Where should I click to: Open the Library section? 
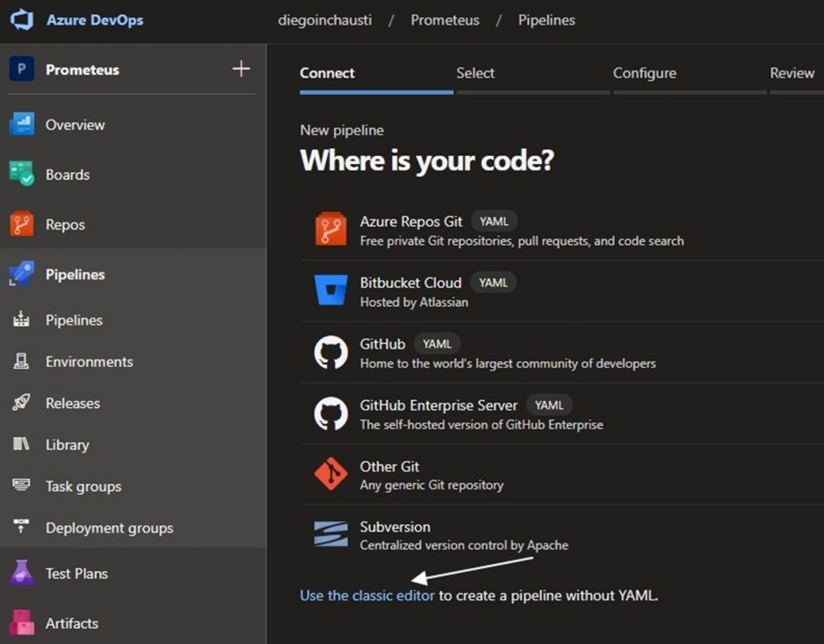click(67, 445)
